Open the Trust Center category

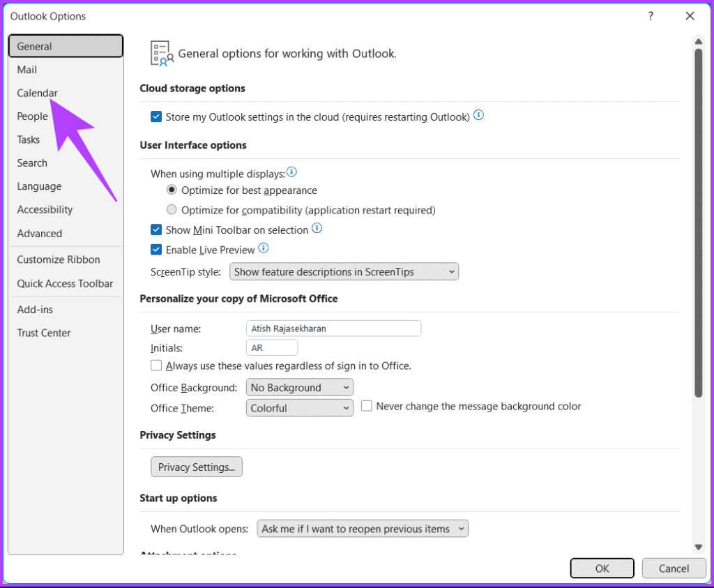[x=66, y=333]
